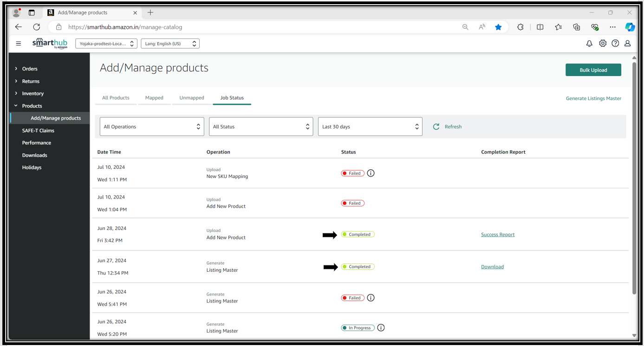Click the Date Time column header
This screenshot has height=346, width=644.
click(109, 152)
